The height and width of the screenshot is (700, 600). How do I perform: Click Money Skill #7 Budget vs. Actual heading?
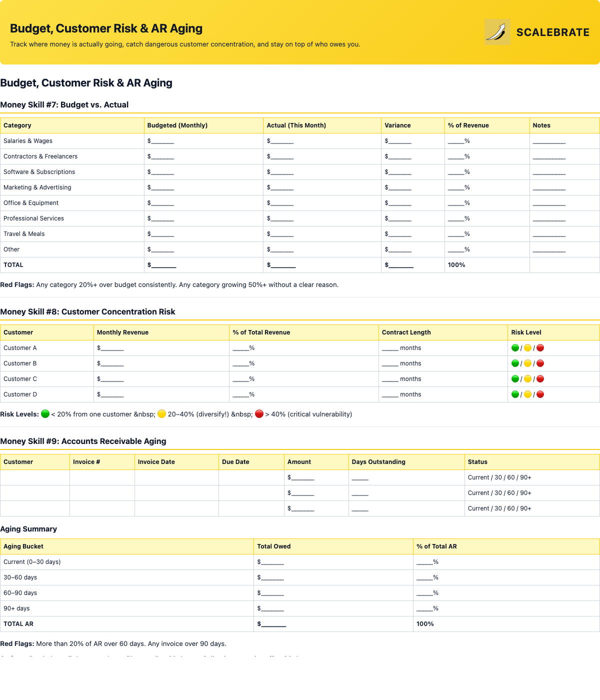pyautogui.click(x=64, y=104)
